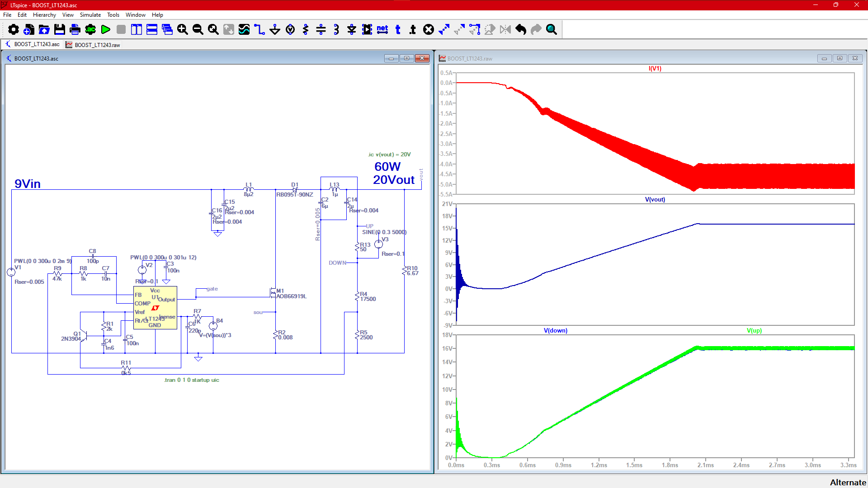Click the zoom to fit icon
Image resolution: width=868 pixels, height=488 pixels.
213,30
